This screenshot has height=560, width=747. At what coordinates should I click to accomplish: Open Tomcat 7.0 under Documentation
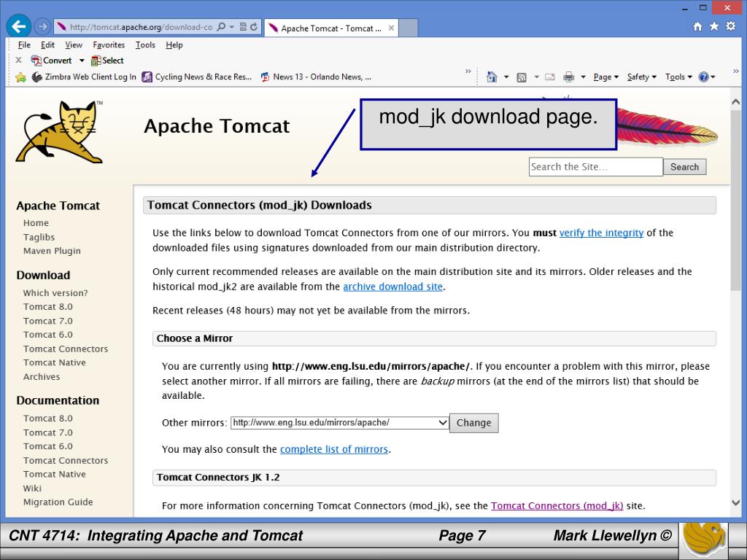(48, 432)
